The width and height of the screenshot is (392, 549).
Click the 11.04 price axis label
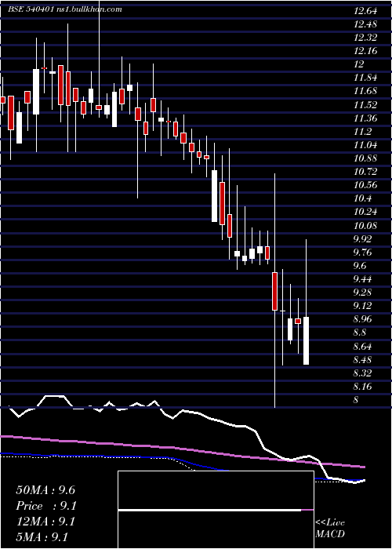point(365,145)
